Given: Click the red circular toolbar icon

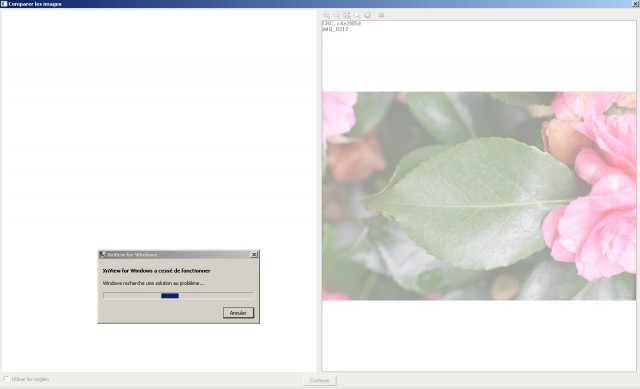Looking at the screenshot, I should pos(367,15).
